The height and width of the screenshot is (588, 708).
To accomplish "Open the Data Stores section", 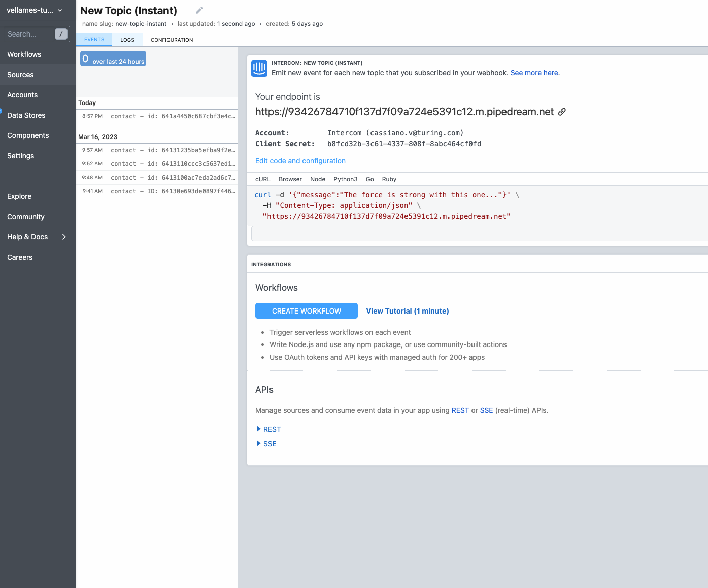I will tap(26, 115).
